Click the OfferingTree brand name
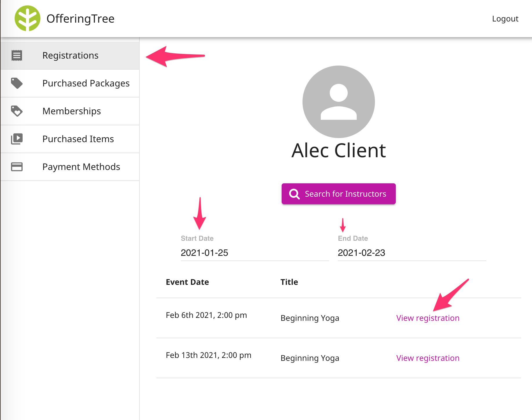 (x=81, y=19)
